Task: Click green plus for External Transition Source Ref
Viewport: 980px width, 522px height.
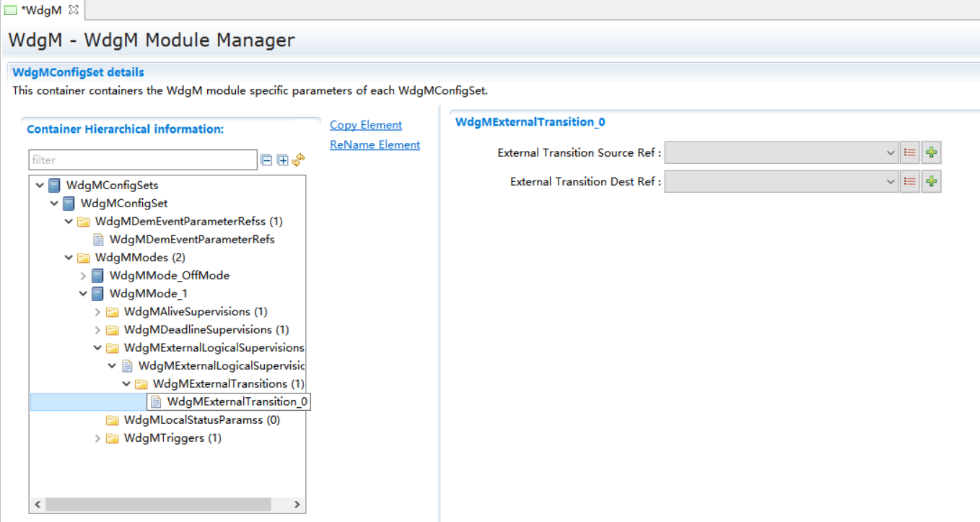Action: tap(932, 153)
